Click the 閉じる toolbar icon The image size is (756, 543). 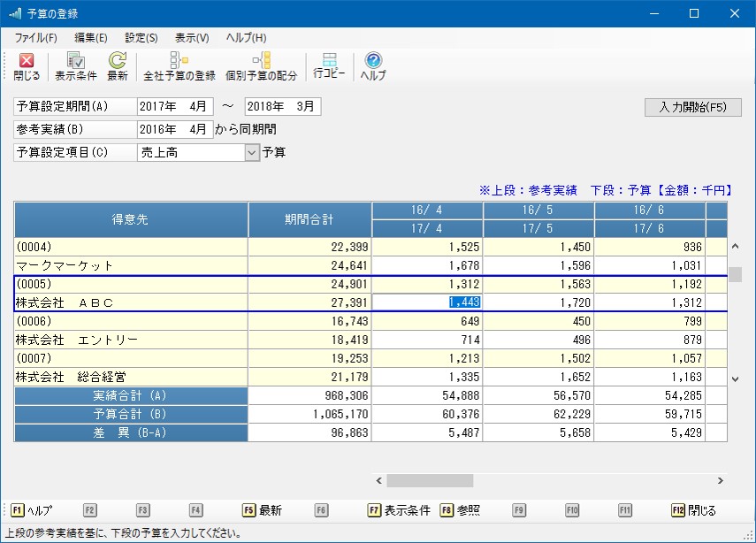(27, 66)
